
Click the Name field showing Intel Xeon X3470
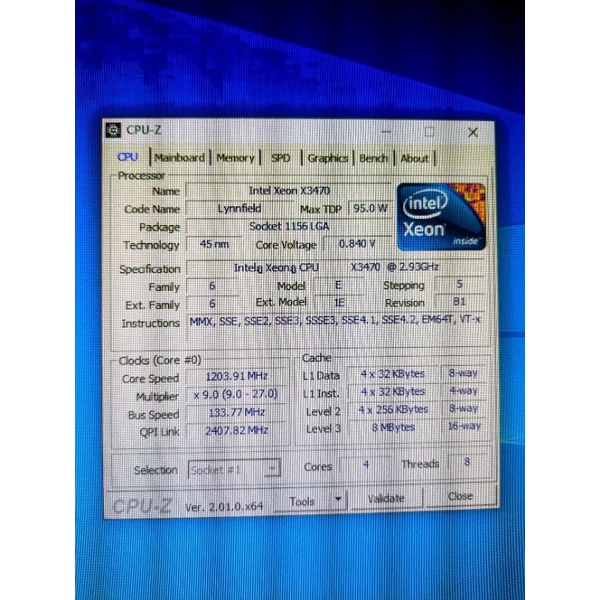point(288,190)
